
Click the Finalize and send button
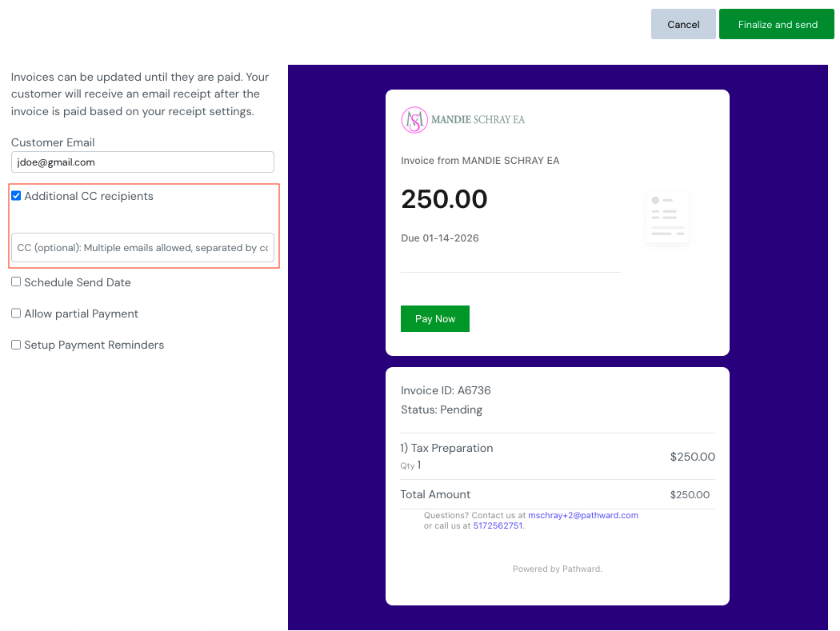777,24
